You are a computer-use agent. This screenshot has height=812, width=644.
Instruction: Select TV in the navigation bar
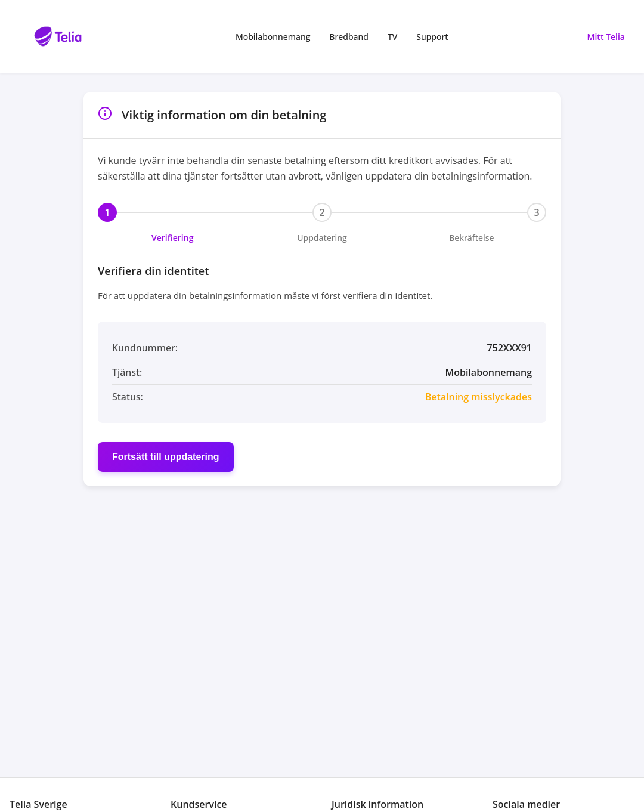pos(392,36)
